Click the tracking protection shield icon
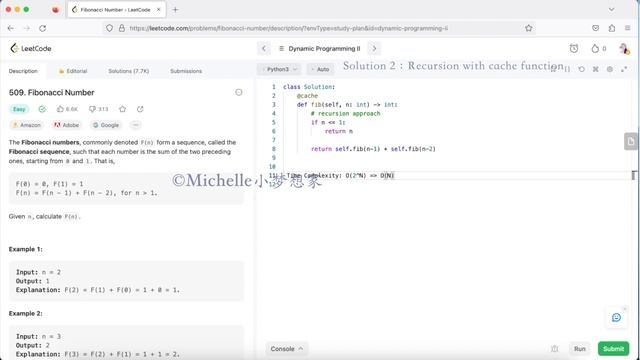This screenshot has width=640, height=360. (109, 28)
